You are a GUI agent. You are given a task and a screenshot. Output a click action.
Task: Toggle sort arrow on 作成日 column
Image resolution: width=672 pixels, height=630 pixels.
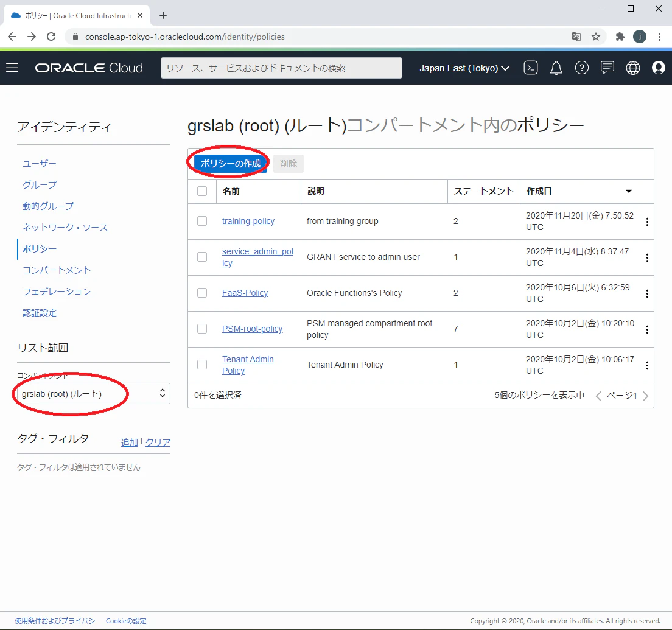tap(629, 191)
